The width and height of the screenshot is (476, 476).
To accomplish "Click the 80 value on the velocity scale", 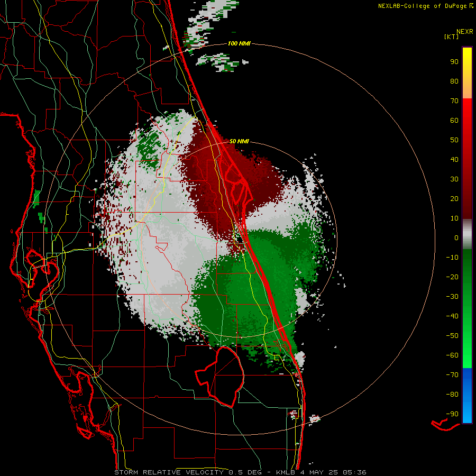I will [x=454, y=81].
